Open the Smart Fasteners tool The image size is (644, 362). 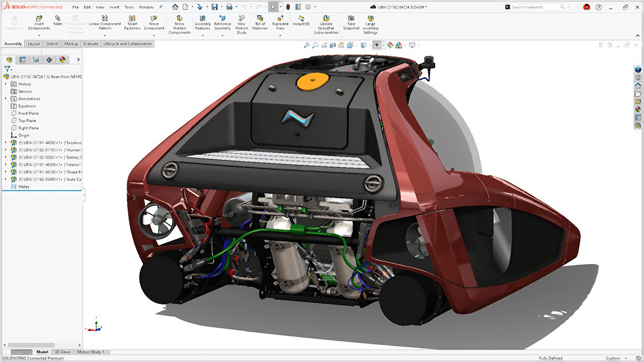[132, 23]
